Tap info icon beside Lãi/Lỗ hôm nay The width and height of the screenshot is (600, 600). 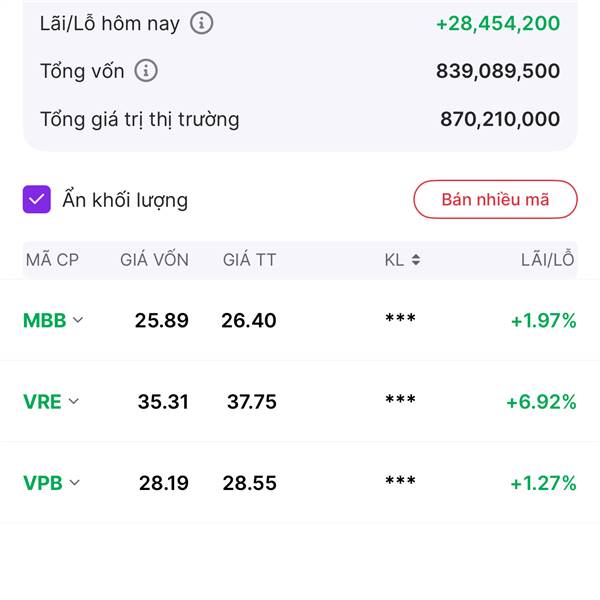coord(202,23)
